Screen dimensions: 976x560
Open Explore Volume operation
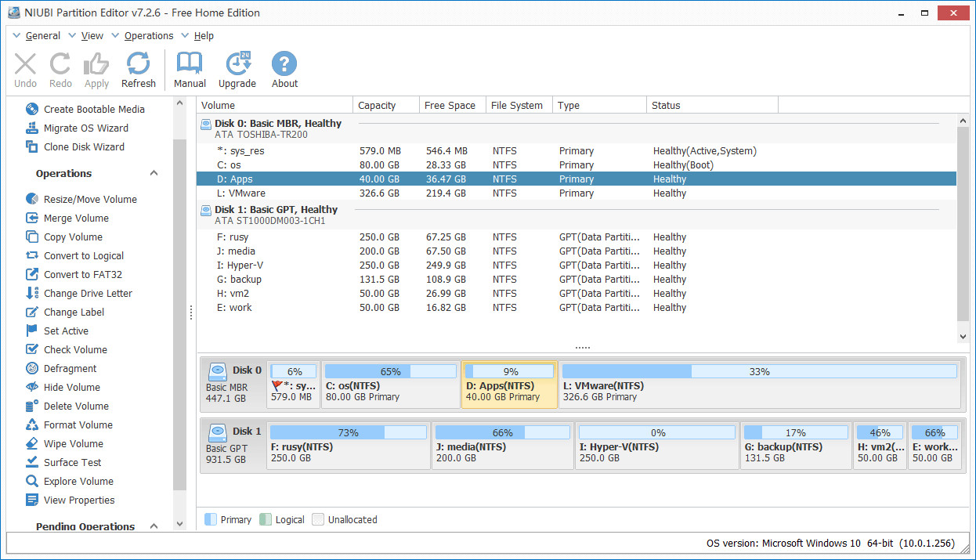click(x=70, y=481)
